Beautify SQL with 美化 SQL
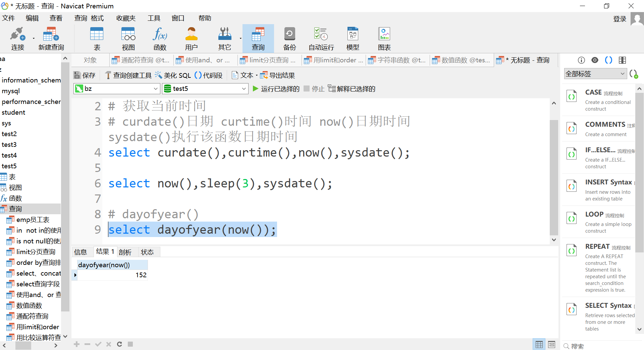 point(173,75)
